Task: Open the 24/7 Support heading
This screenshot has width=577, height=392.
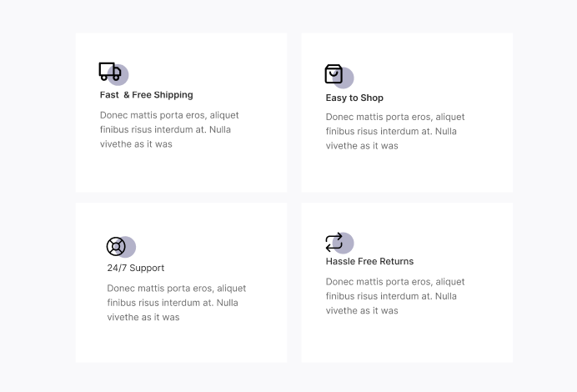Action: pyautogui.click(x=135, y=268)
